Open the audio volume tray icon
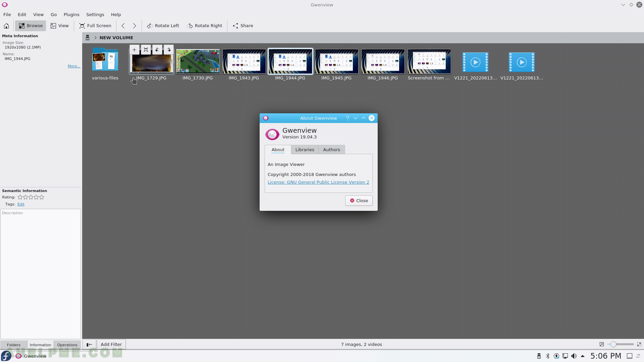Viewport: 644px width, 362px height. (574, 356)
